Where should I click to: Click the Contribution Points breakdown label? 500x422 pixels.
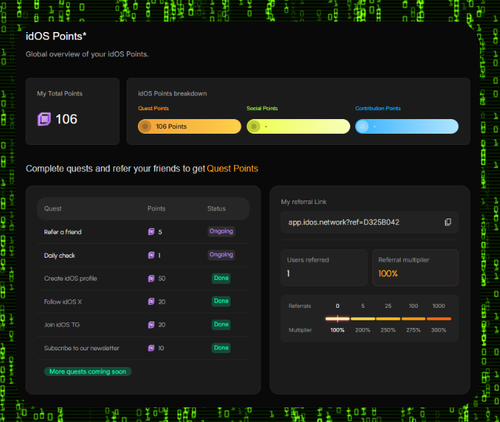click(378, 108)
